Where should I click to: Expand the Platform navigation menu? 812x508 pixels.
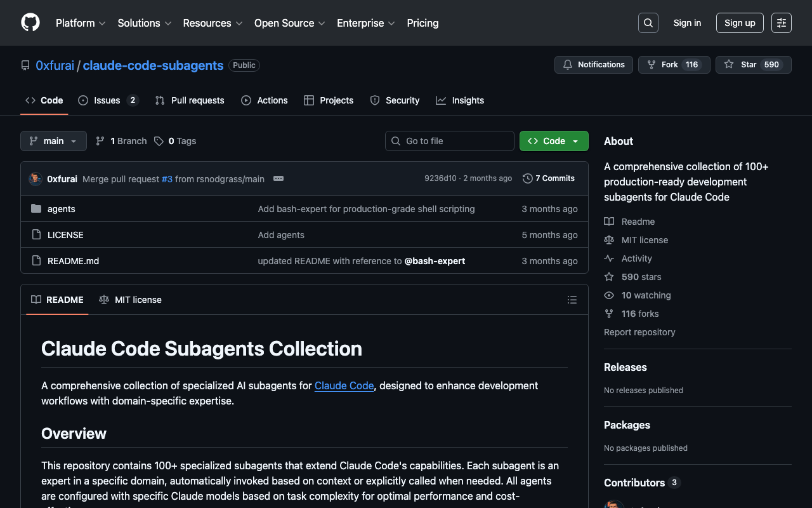click(81, 23)
